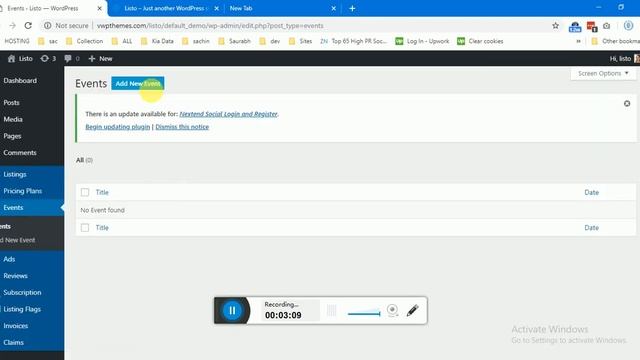The width and height of the screenshot is (640, 360).
Task: Open the Sites bookmark folder
Action: [x=300, y=41]
